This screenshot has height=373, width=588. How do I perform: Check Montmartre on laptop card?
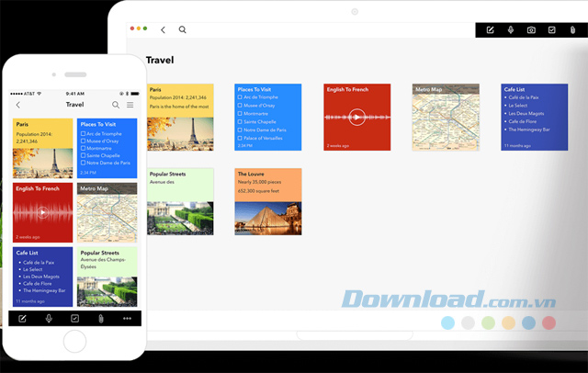(240, 114)
